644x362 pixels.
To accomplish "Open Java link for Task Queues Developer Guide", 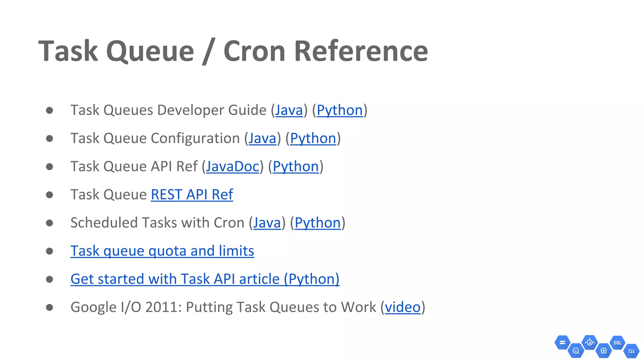I will [289, 110].
